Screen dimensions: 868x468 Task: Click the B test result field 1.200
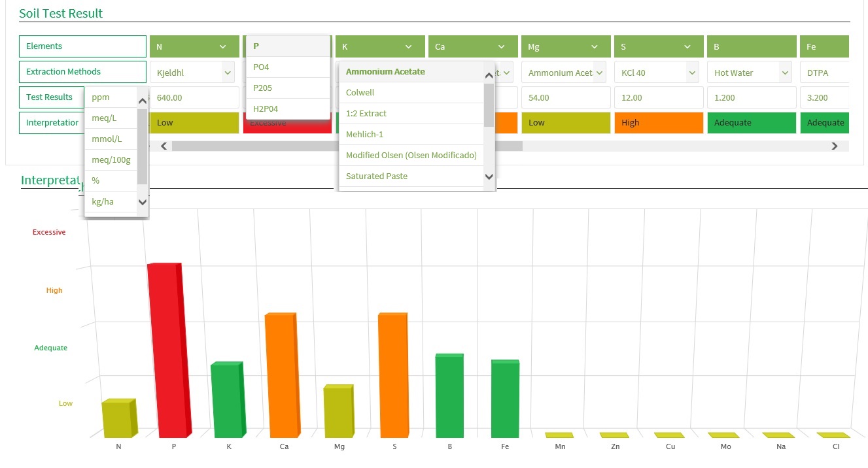(x=752, y=98)
